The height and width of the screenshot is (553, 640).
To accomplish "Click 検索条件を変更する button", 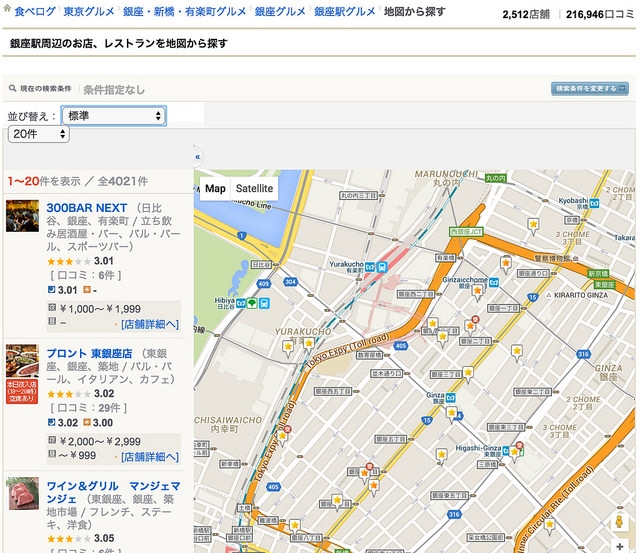I will (x=590, y=88).
